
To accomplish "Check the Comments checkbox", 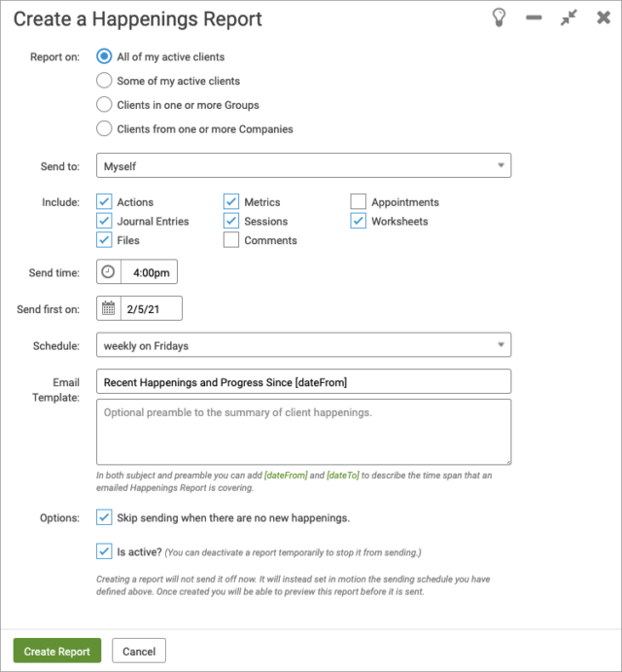I will point(231,240).
